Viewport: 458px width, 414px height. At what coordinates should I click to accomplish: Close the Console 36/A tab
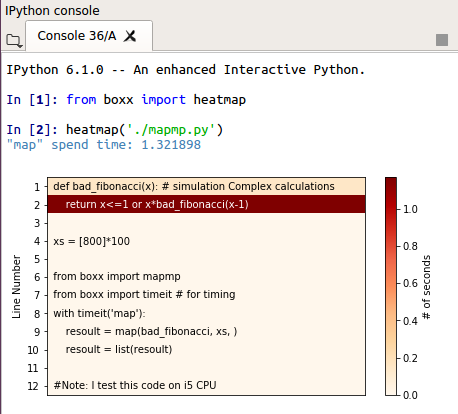(x=130, y=36)
